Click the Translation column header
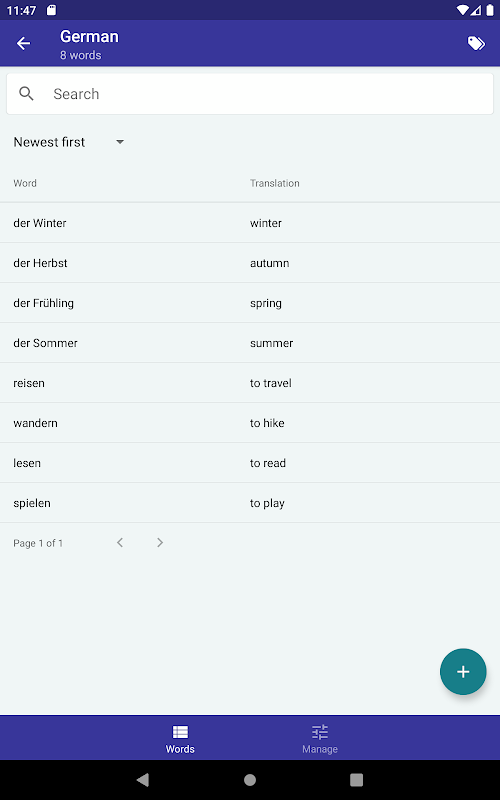 (x=274, y=183)
